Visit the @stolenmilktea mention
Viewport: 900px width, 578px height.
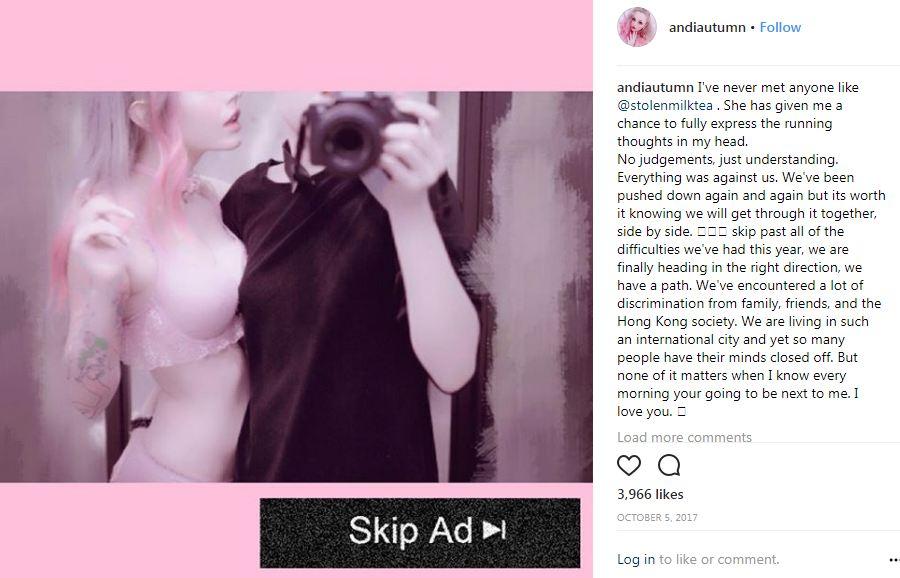pyautogui.click(x=665, y=106)
